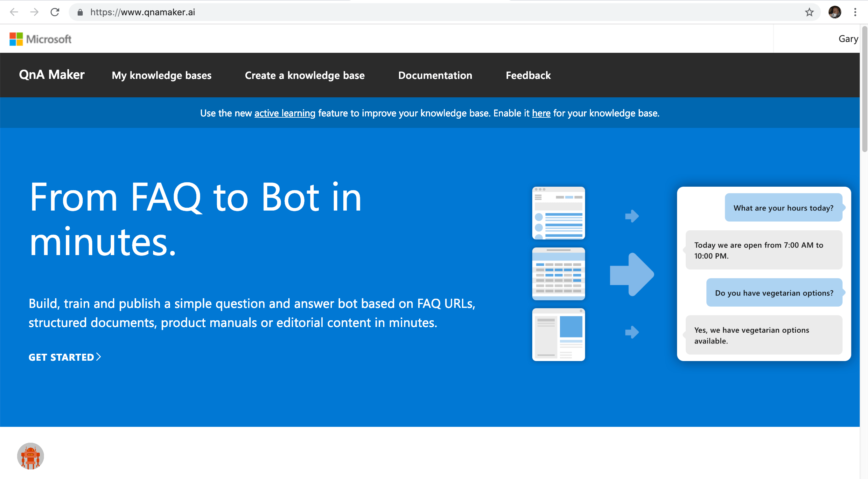Reload the page
This screenshot has height=479, width=868.
55,12
